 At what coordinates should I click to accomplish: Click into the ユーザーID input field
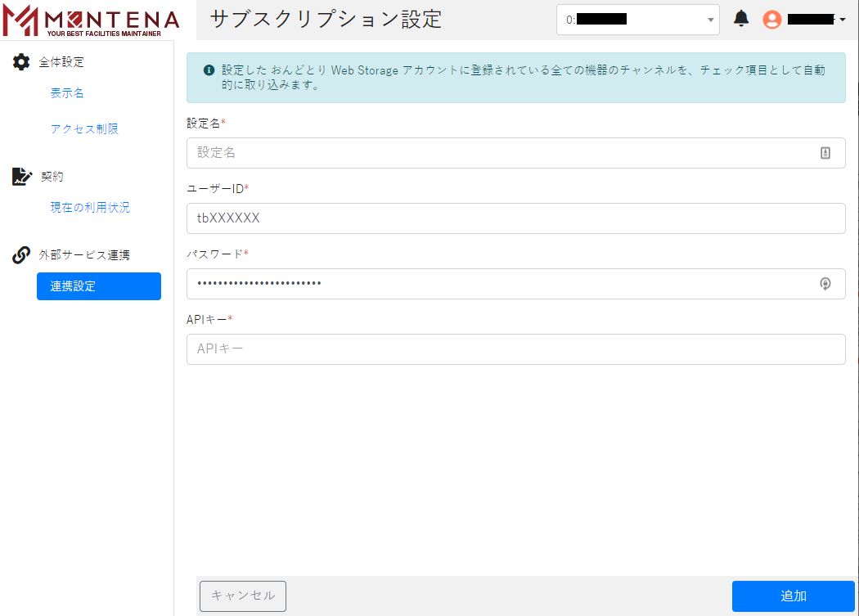pyautogui.click(x=515, y=218)
